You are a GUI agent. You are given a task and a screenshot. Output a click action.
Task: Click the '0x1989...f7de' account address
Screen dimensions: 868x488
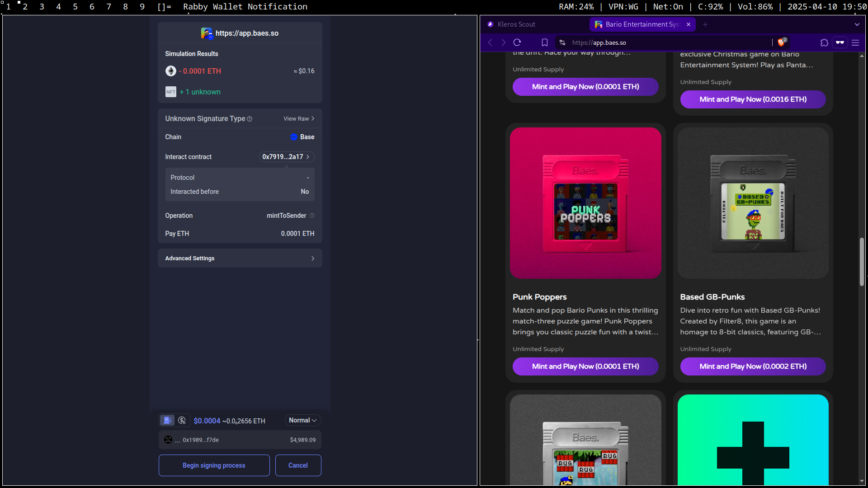(x=201, y=440)
